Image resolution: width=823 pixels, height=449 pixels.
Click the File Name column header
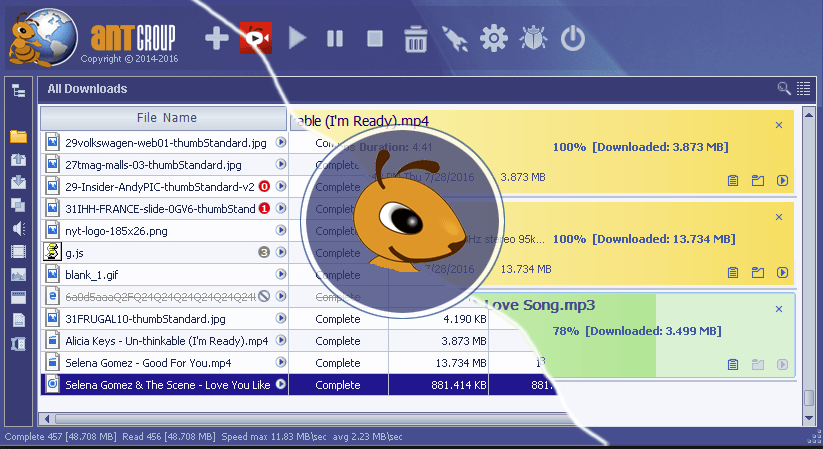click(164, 118)
